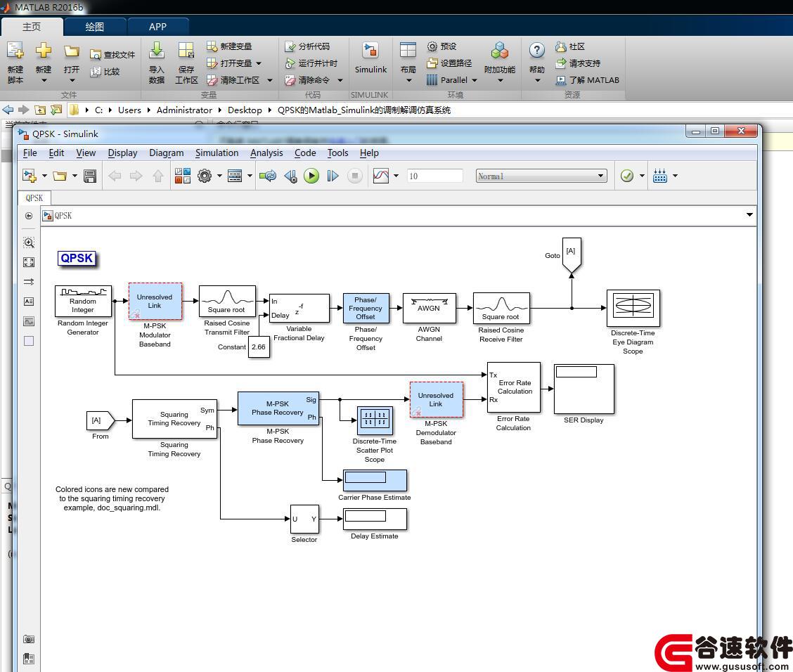Open the Parallel dropdown
Screen dimensions: 793x672
click(x=475, y=80)
